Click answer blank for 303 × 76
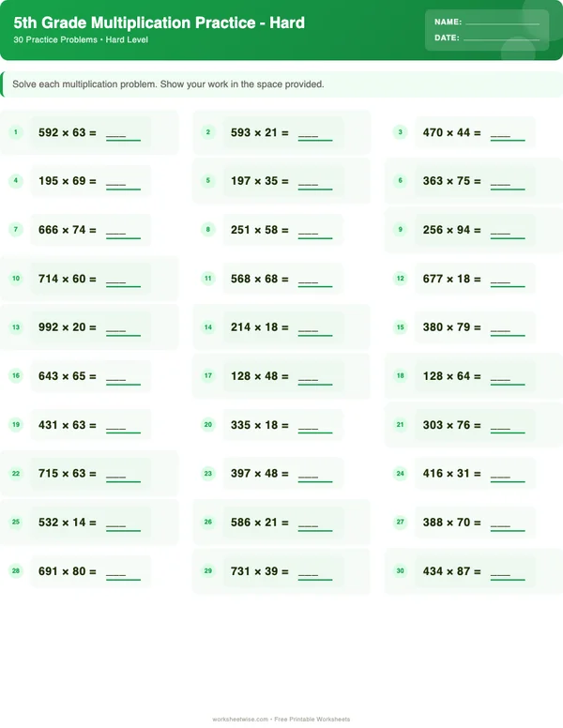The width and height of the screenshot is (563, 728). point(508,429)
